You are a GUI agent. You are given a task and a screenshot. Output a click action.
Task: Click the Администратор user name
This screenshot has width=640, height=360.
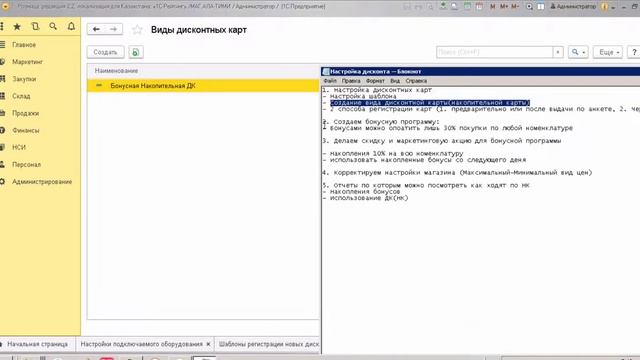(x=573, y=7)
